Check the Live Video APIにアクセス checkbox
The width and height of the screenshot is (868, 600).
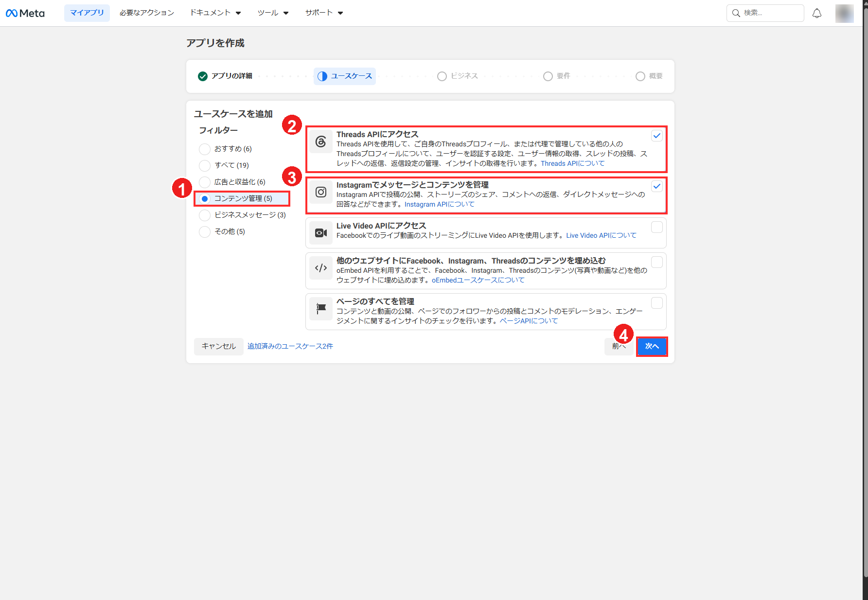[657, 227]
